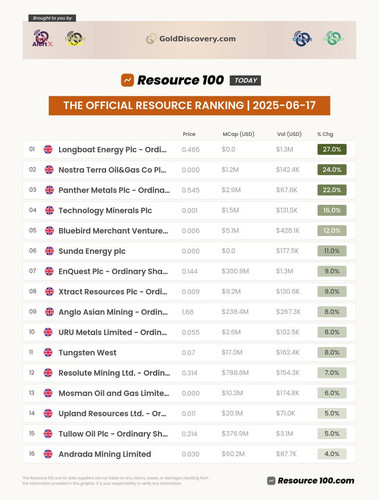379x500 pixels.
Task: Click the UK flag beside Anglo Asian Mining
Action: point(49,312)
